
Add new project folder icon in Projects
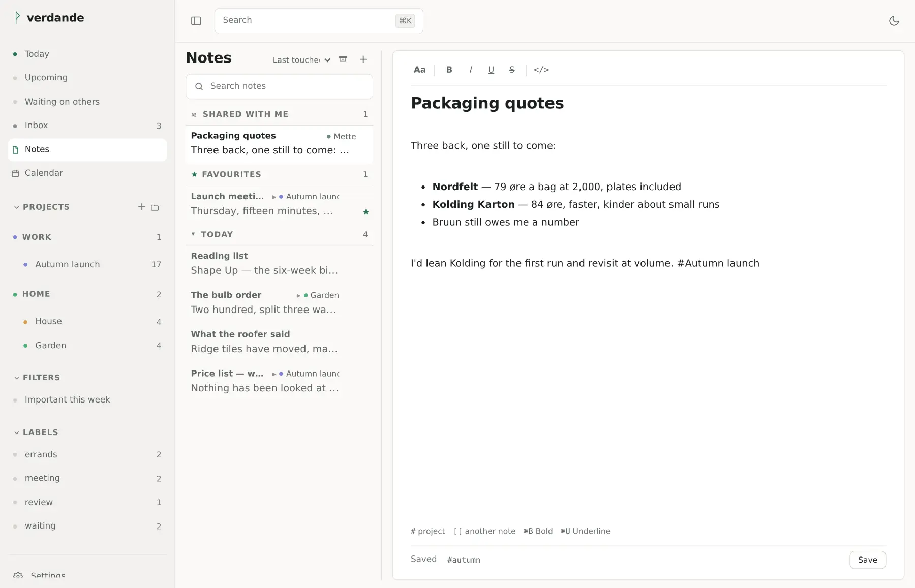(155, 207)
